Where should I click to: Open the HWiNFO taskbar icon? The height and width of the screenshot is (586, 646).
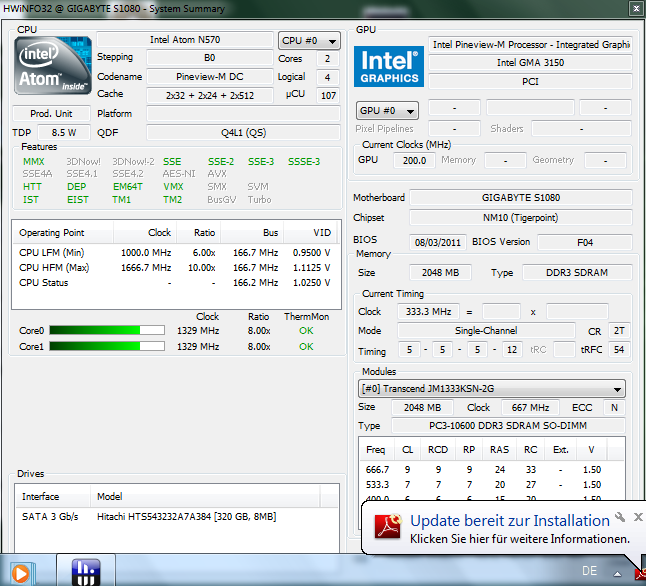[x=86, y=572]
